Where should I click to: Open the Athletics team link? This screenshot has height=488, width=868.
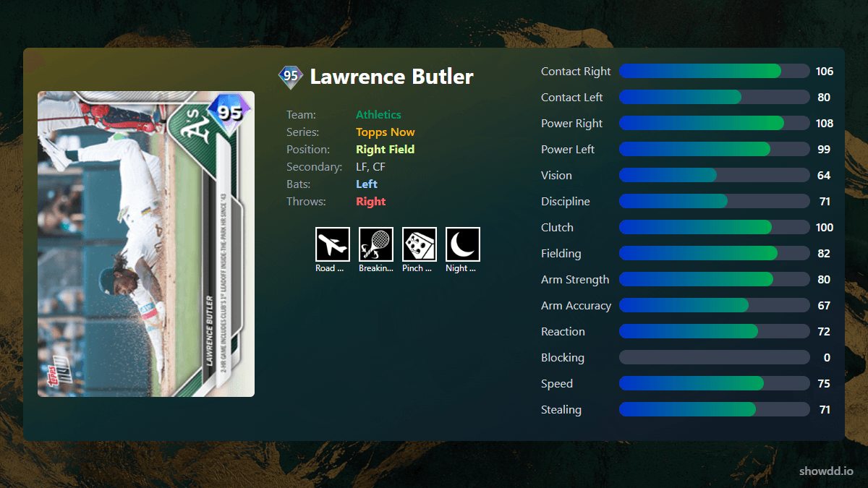tap(378, 114)
